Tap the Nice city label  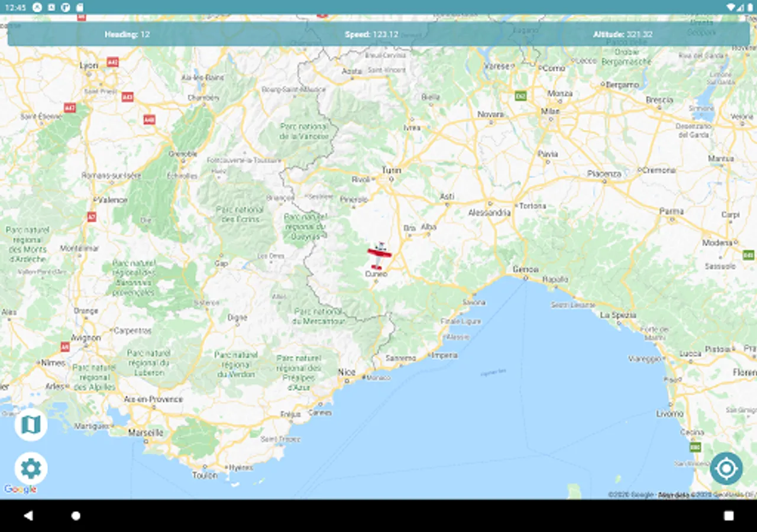tap(347, 372)
